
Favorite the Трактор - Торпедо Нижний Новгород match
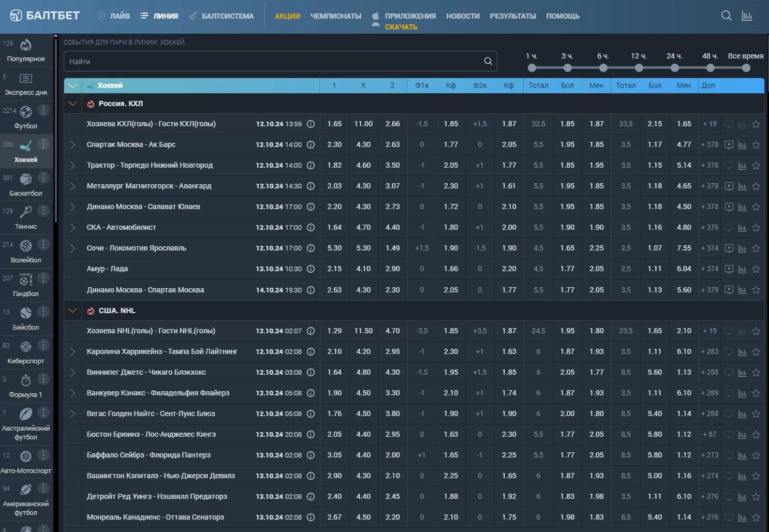click(x=756, y=166)
